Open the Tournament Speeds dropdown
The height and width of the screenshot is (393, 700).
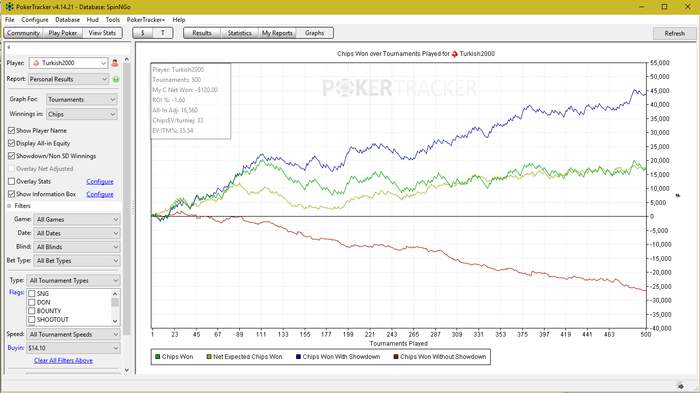[73, 334]
